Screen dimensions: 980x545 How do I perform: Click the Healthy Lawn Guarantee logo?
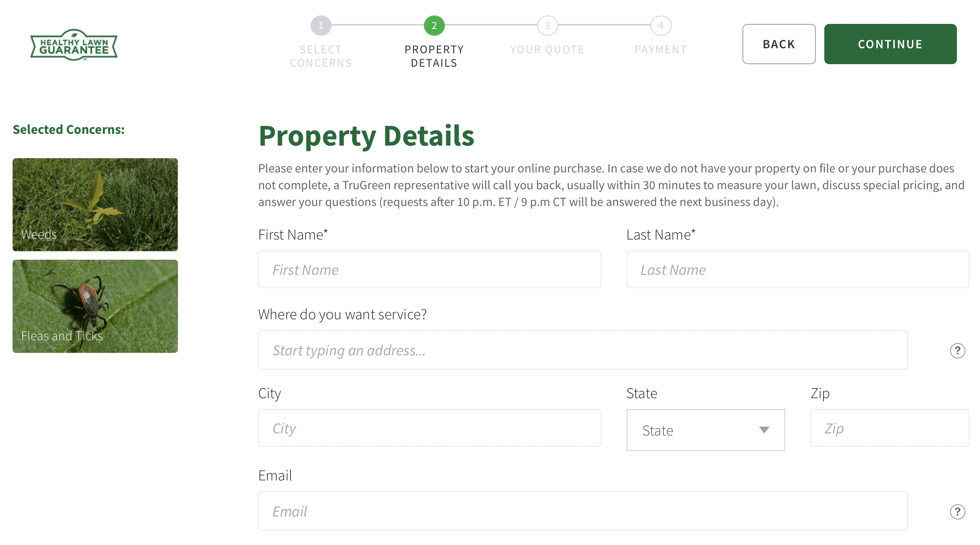pyautogui.click(x=74, y=45)
